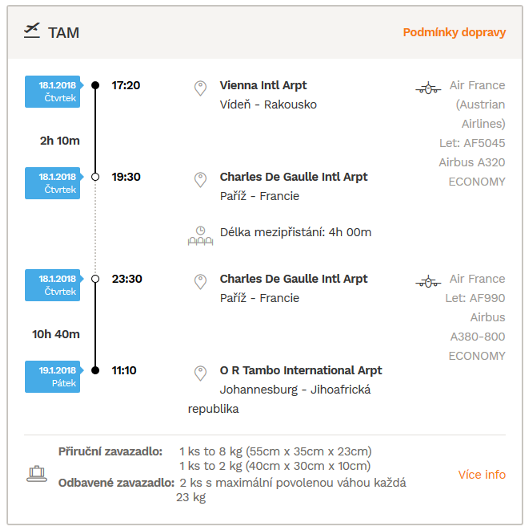The width and height of the screenshot is (528, 528).
Task: Open the Více info link
Action: [482, 474]
